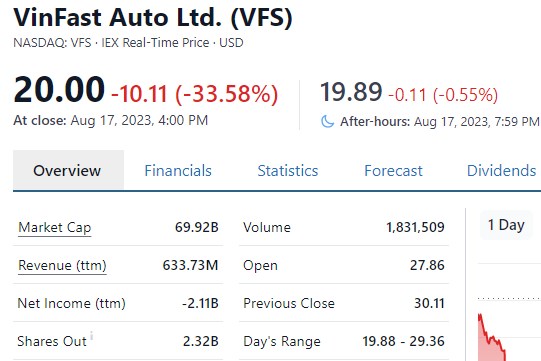Open the Overview tab
Image resolution: width=541 pixels, height=361 pixels.
[68, 170]
